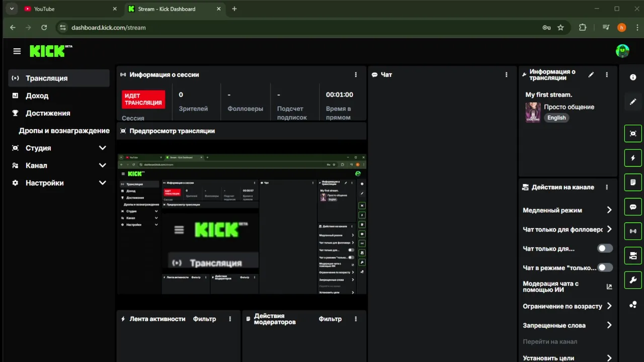Expand the Настройки sidebar section
Screen dimensions: 644x362
tap(103, 183)
